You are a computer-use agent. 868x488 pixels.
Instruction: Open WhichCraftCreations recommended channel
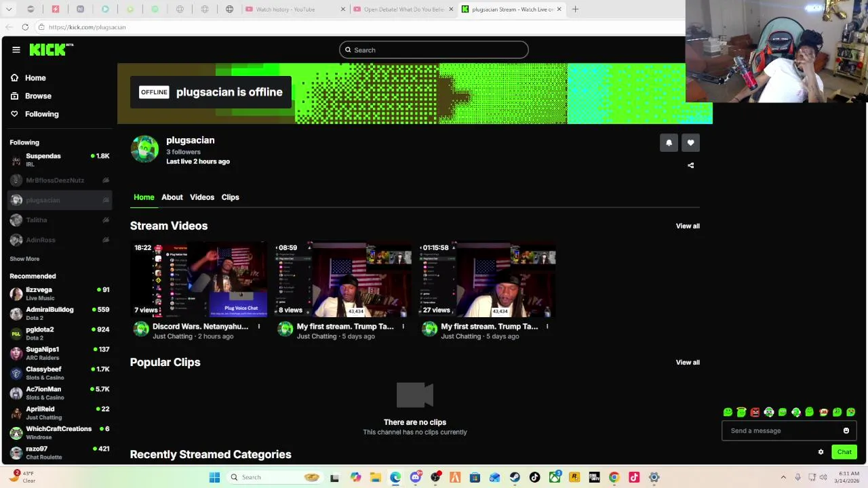click(x=60, y=433)
